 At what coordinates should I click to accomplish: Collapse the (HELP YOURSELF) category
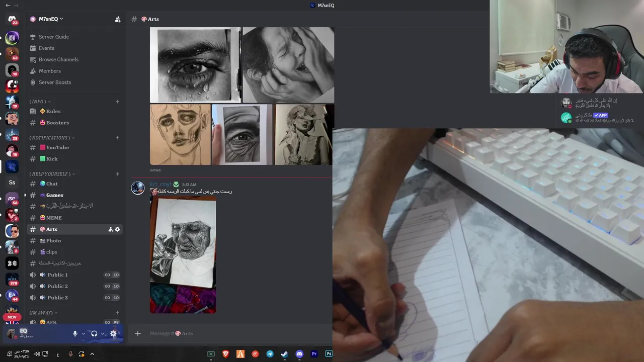52,174
